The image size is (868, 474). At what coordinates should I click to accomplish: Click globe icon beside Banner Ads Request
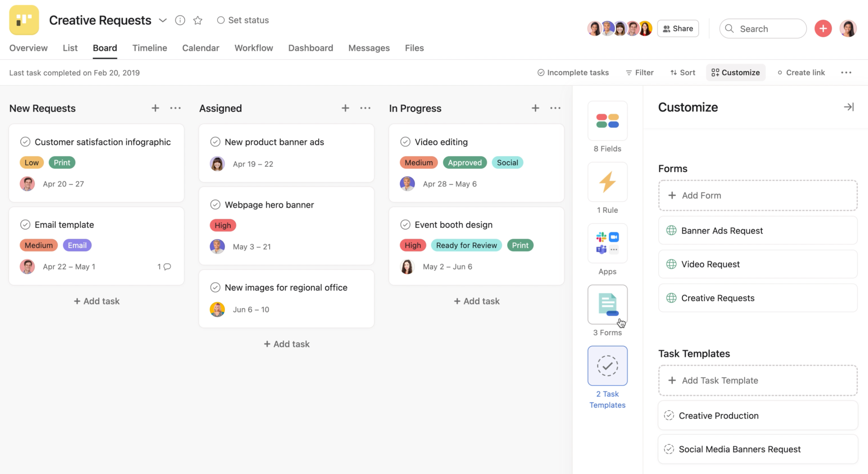point(671,230)
